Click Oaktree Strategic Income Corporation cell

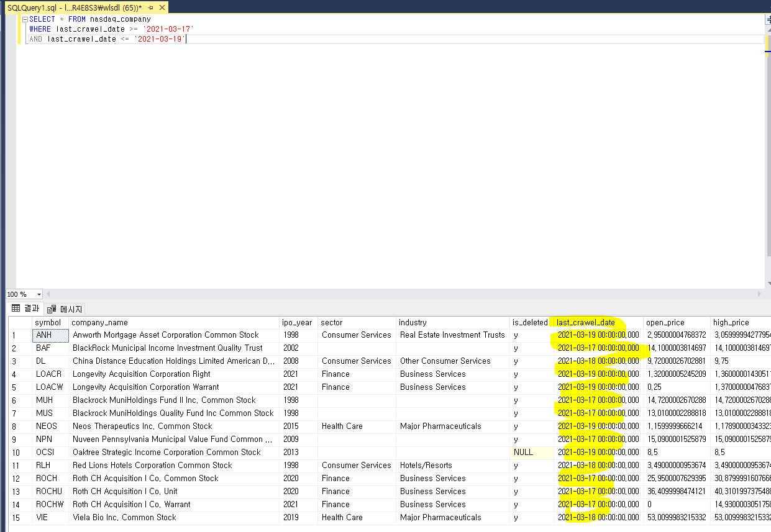coord(174,453)
